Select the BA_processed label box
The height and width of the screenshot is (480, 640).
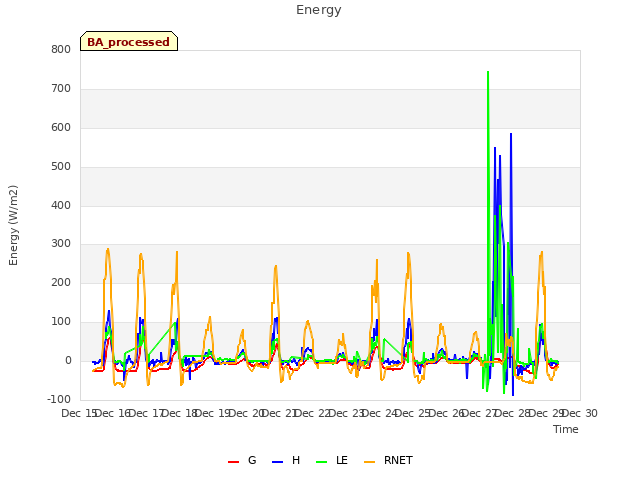point(129,41)
